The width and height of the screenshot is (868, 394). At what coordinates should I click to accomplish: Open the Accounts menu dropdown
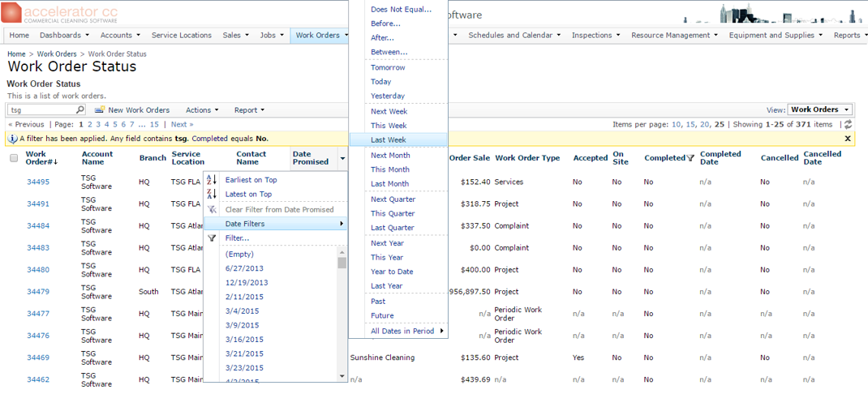tap(120, 35)
